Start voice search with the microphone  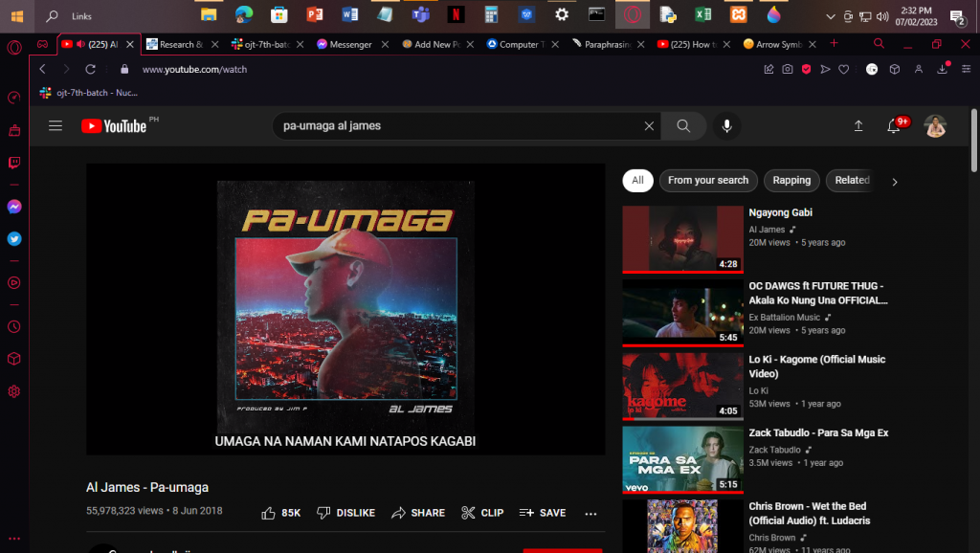pos(727,126)
